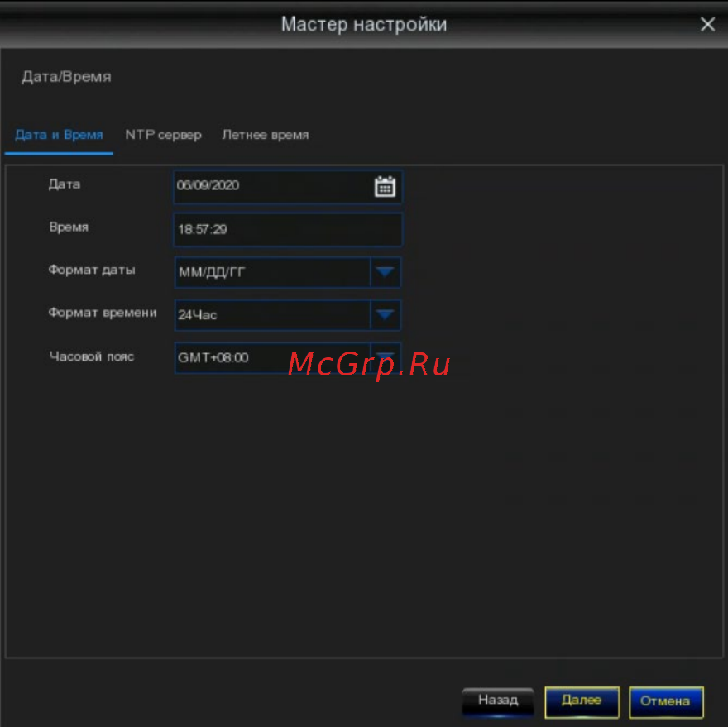This screenshot has width=728, height=727.
Task: Click the Дата/Время section heading
Action: 66,77
